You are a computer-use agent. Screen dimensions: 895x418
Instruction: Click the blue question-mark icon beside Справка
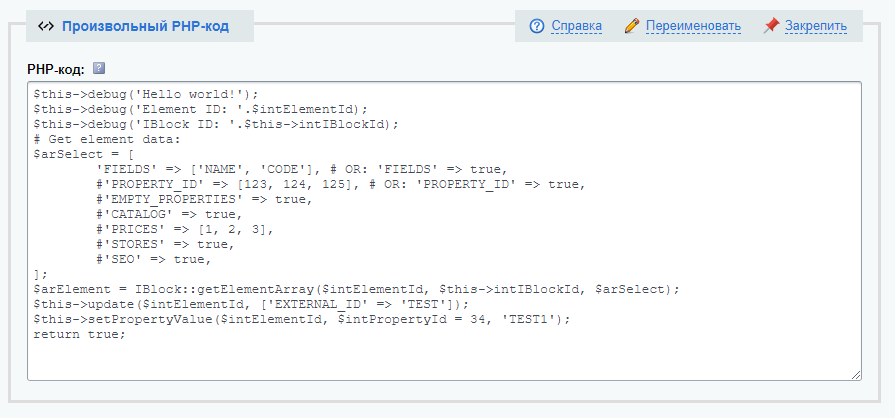[537, 26]
